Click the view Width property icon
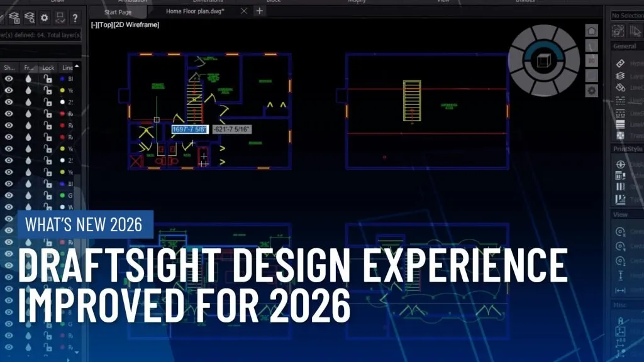Viewport: 644px width, 362px height. [x=620, y=290]
